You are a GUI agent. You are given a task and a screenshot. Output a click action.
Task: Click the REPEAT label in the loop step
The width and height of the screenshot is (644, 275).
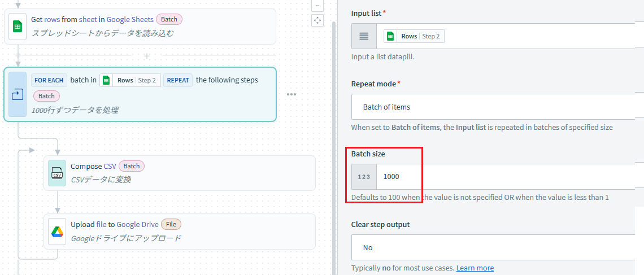[x=179, y=80]
